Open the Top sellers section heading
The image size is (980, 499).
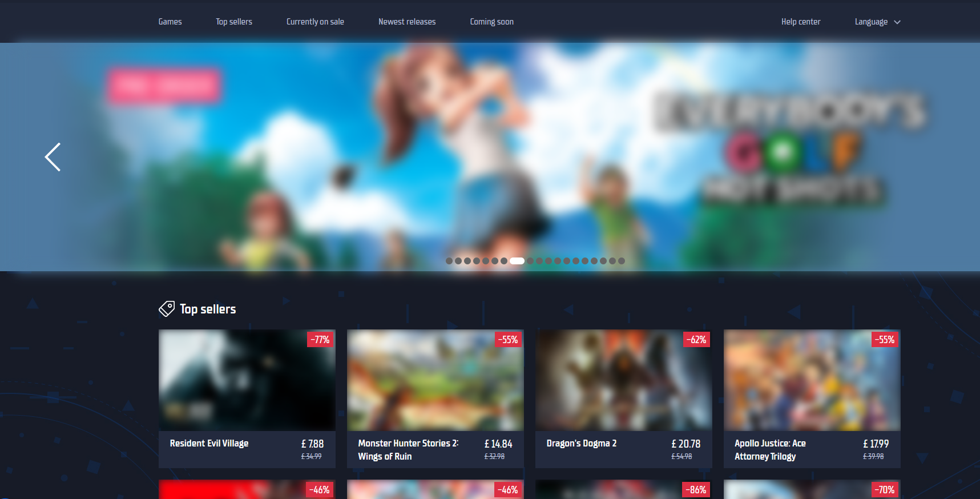[208, 309]
